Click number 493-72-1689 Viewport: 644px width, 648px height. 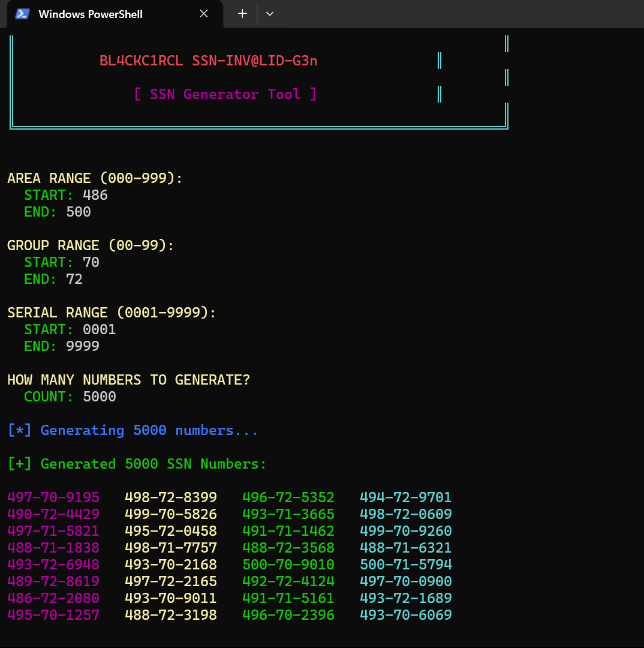pos(406,598)
